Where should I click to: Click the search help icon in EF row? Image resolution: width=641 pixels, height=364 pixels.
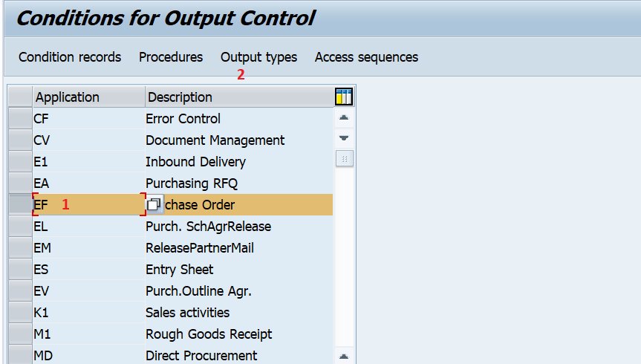(x=154, y=204)
